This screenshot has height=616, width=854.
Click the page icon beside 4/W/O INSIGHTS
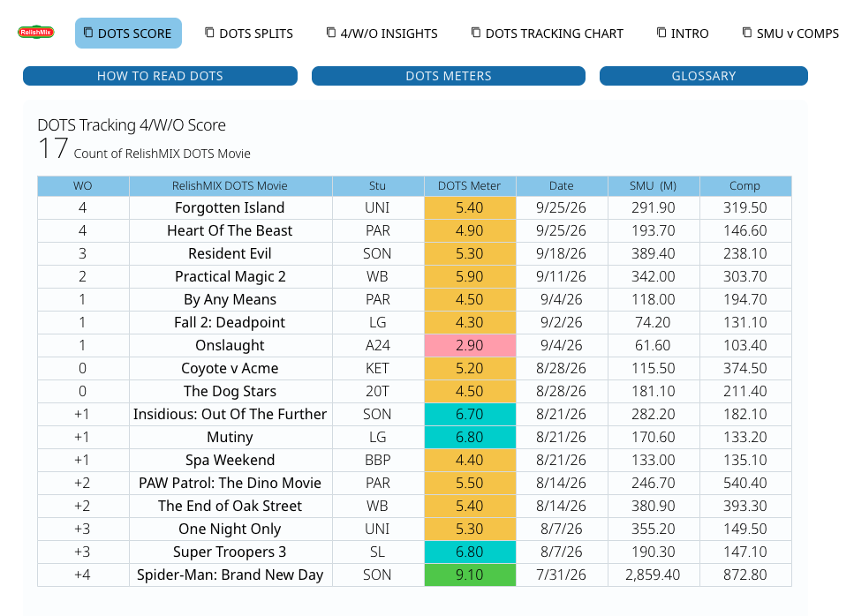pos(331,33)
